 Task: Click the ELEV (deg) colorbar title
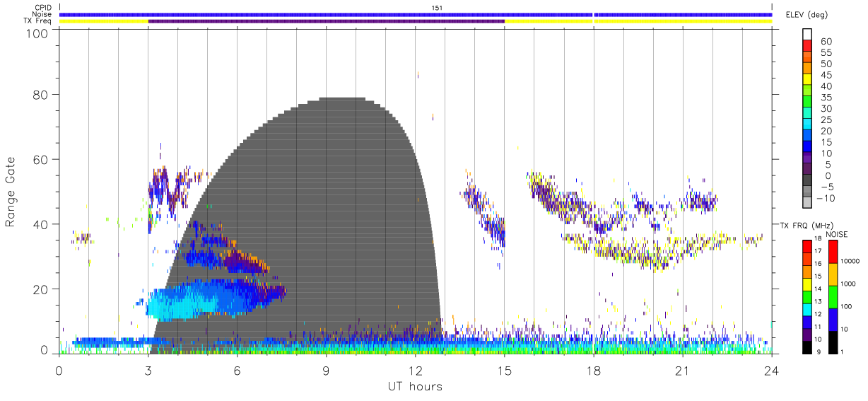point(807,15)
